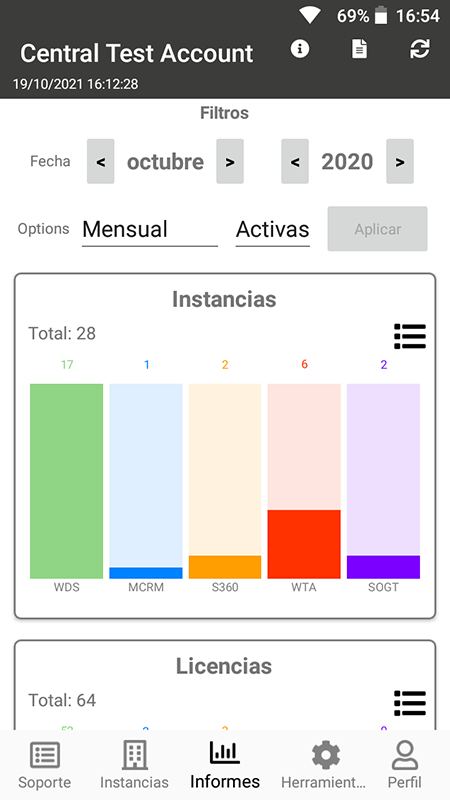Go to previous month before octubre

[x=101, y=162]
